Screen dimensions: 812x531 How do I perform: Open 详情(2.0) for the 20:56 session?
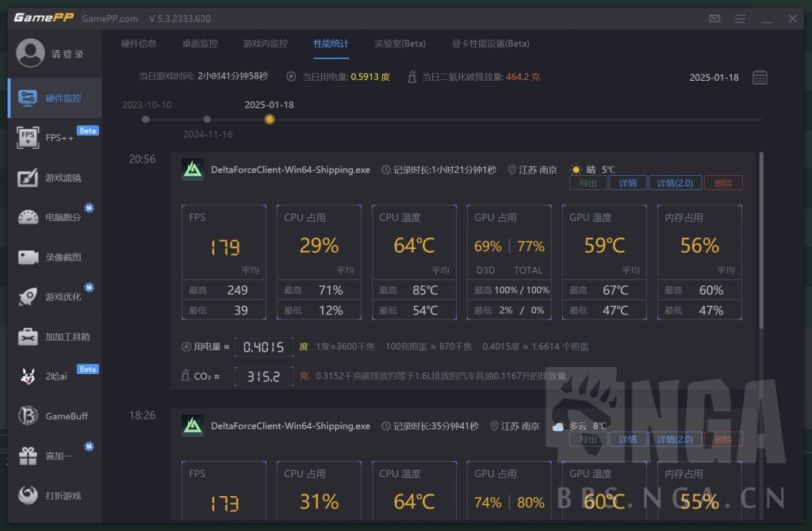click(x=675, y=183)
